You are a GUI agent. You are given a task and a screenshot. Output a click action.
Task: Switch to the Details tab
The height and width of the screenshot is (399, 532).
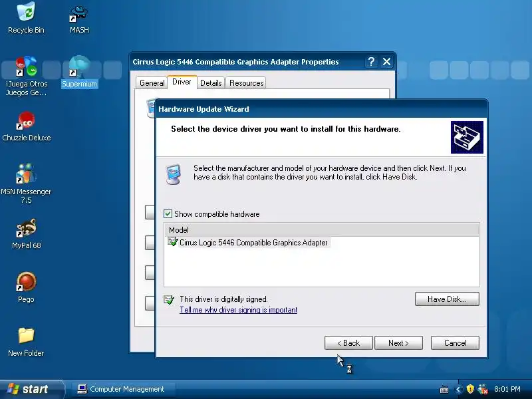pyautogui.click(x=211, y=83)
